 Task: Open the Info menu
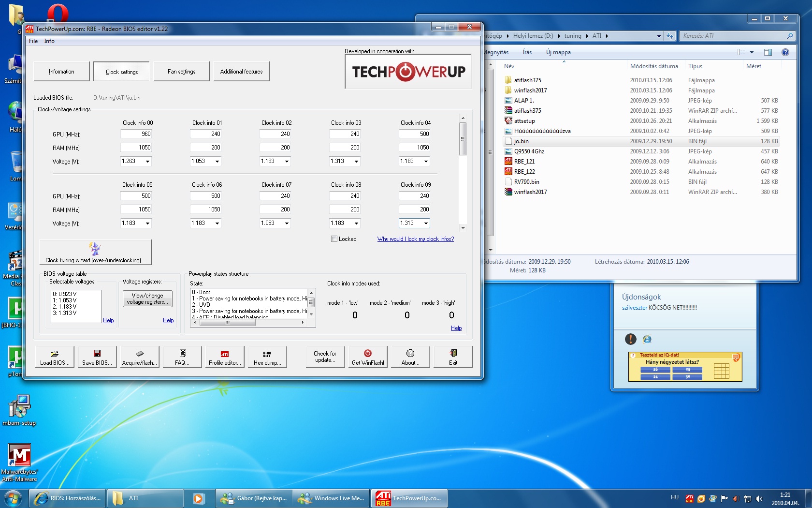[x=49, y=41]
